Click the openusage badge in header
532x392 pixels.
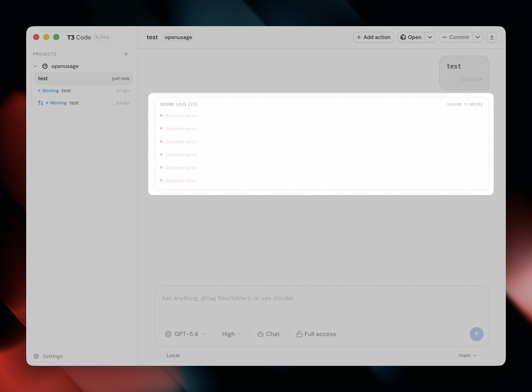pos(178,37)
